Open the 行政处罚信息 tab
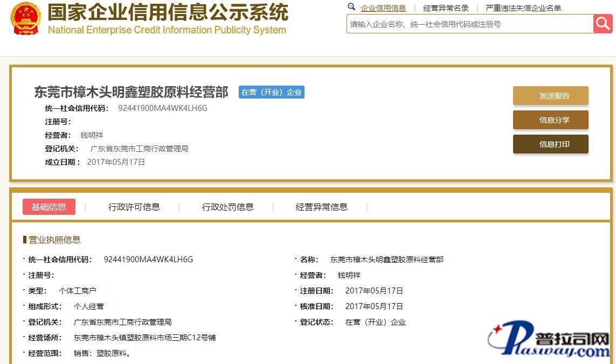 227,207
